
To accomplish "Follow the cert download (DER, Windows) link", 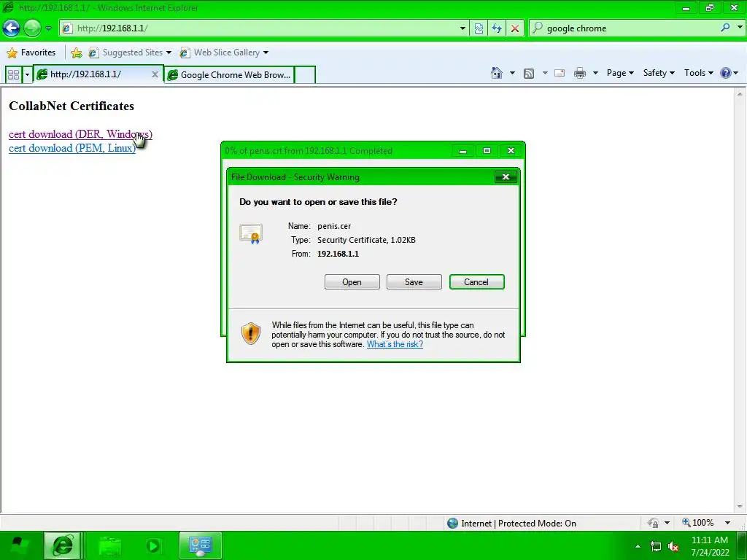I will point(80,134).
